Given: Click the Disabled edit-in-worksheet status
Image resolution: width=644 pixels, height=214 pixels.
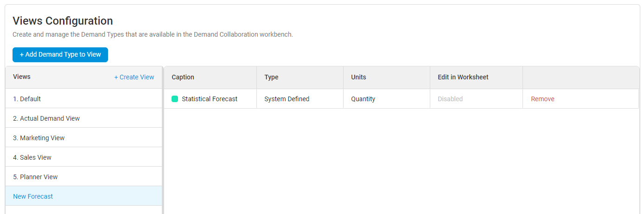Looking at the screenshot, I should (450, 99).
